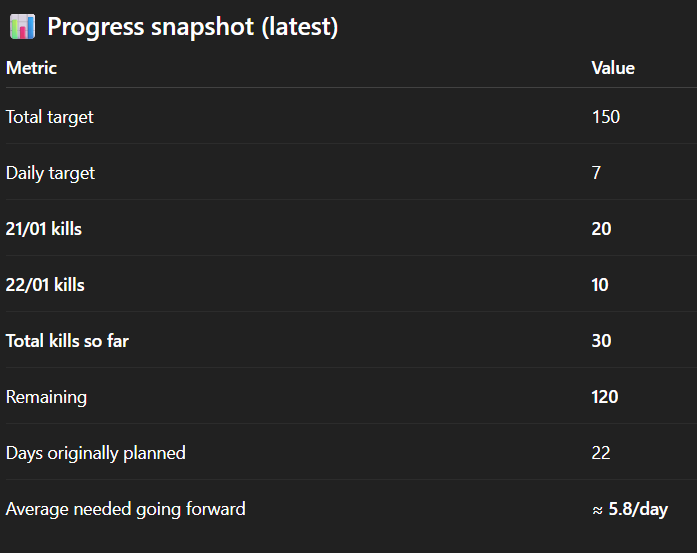Click the Daily target value 7

(x=597, y=173)
